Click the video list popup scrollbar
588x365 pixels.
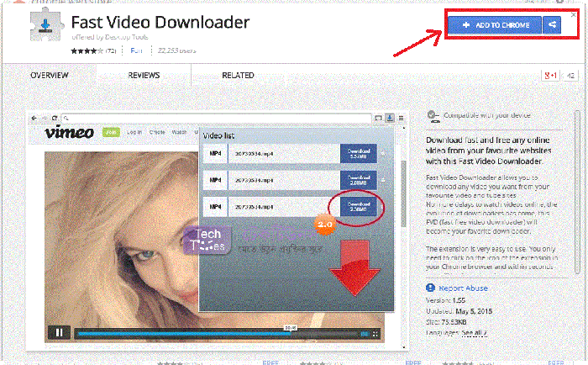click(x=403, y=193)
